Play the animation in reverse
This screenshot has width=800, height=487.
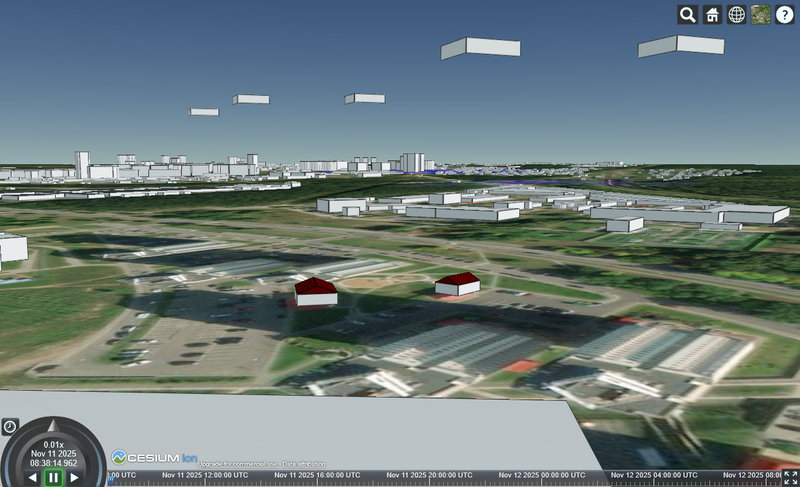click(x=32, y=477)
